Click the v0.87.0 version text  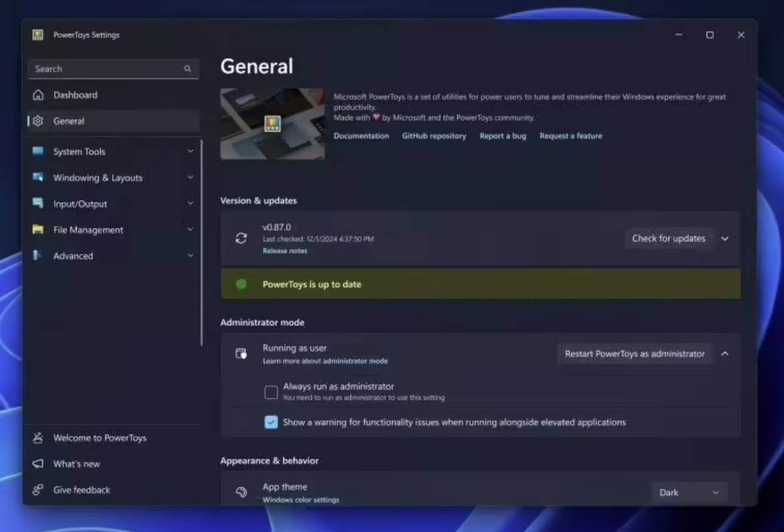[277, 227]
